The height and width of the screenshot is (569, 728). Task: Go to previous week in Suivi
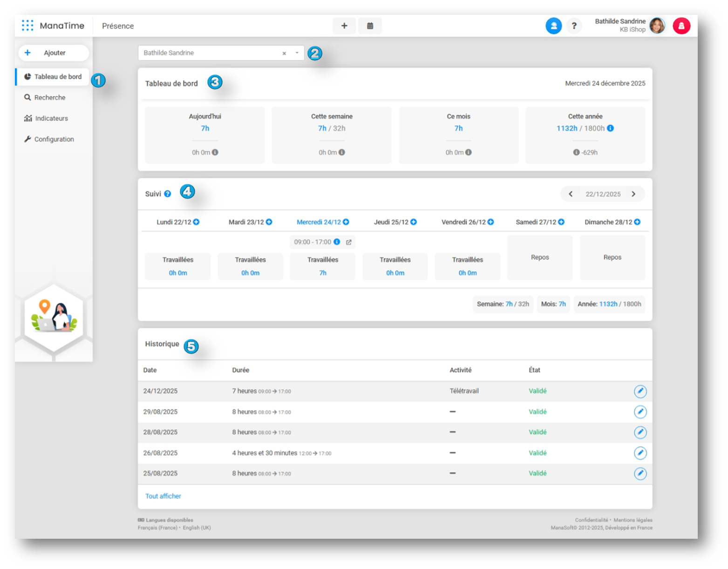(571, 194)
